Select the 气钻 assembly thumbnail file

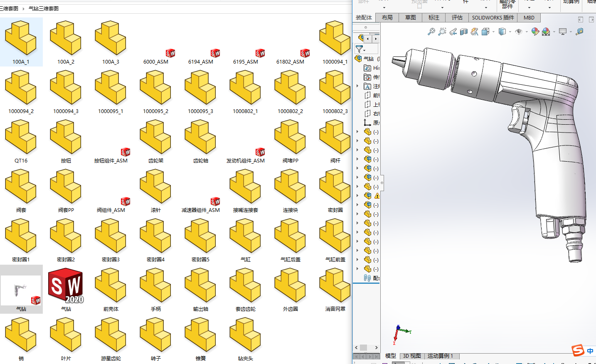(21, 290)
